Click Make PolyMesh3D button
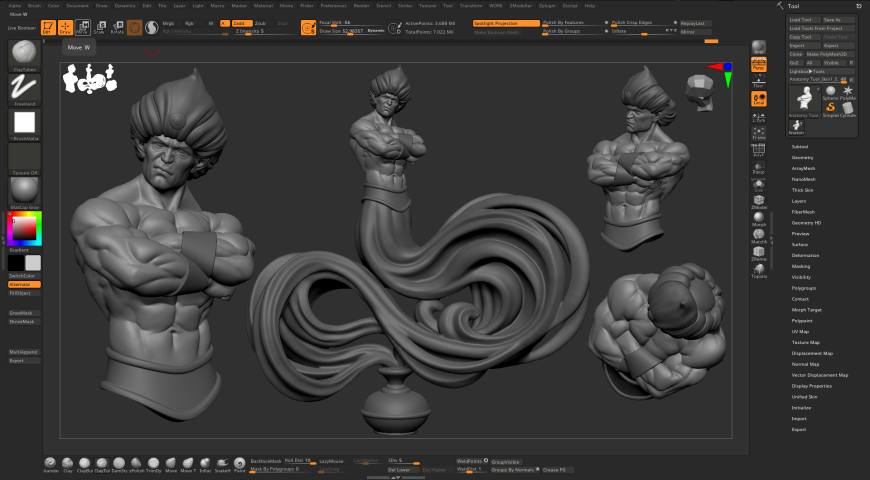This screenshot has width=870, height=480. [x=831, y=53]
